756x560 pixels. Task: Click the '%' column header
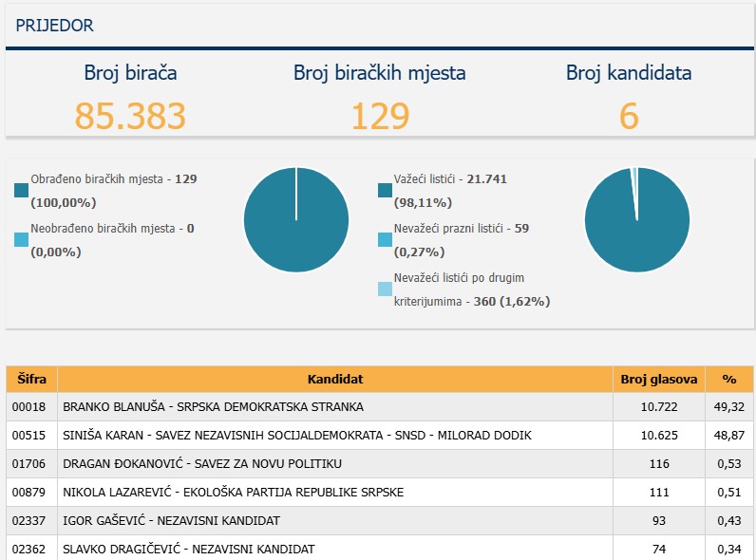(728, 379)
